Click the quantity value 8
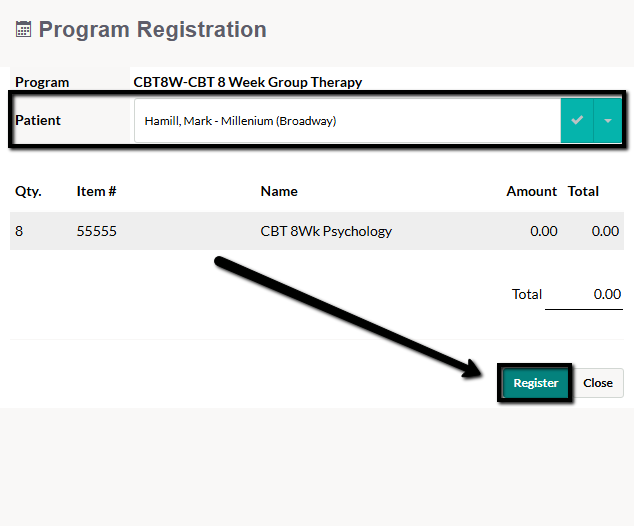Viewport: 634px width, 526px height. [x=19, y=231]
